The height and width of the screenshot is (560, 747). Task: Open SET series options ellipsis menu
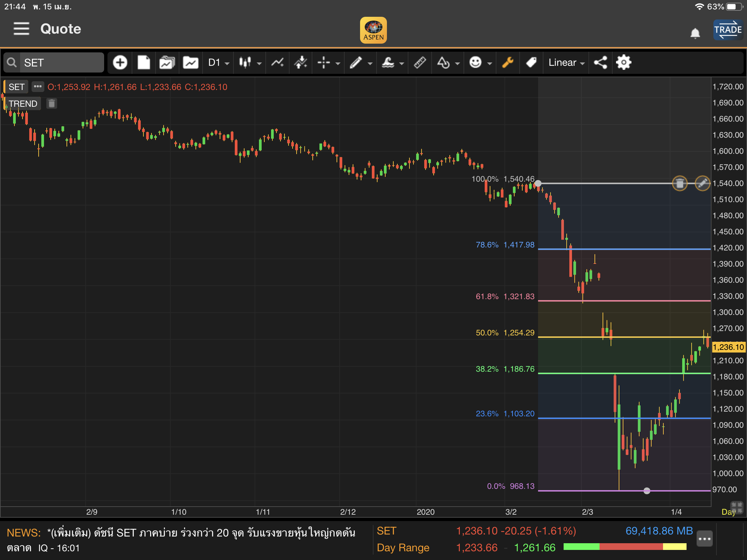pyautogui.click(x=38, y=87)
